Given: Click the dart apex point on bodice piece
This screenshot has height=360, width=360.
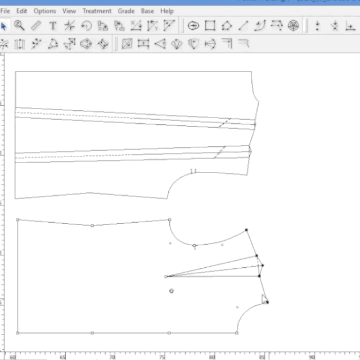Looking at the screenshot, I should [x=166, y=276].
